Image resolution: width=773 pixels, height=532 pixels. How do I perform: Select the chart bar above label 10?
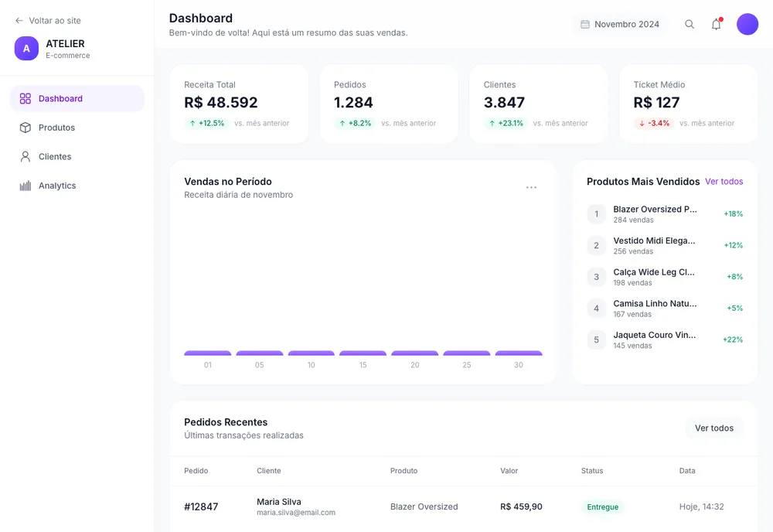pos(311,353)
